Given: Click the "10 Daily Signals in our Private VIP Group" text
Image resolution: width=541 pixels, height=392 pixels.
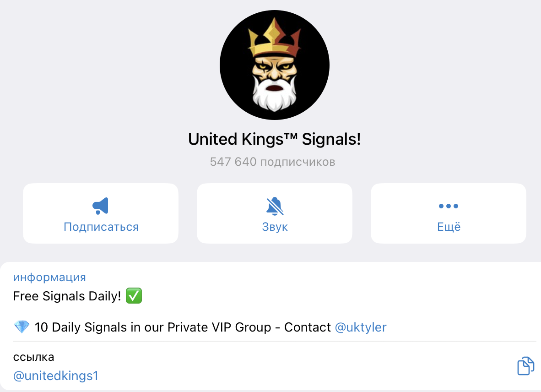Looking at the screenshot, I should tap(162, 327).
